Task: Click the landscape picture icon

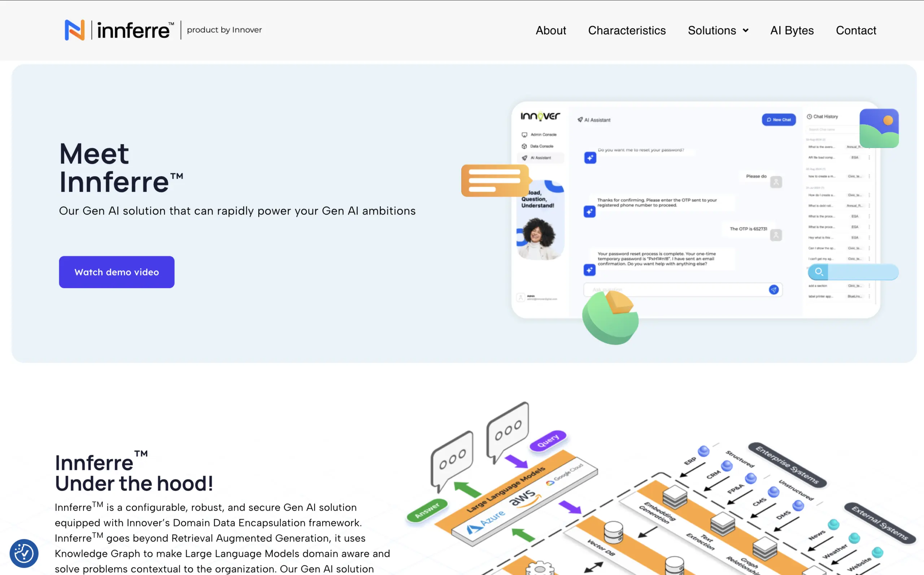Action: tap(879, 128)
